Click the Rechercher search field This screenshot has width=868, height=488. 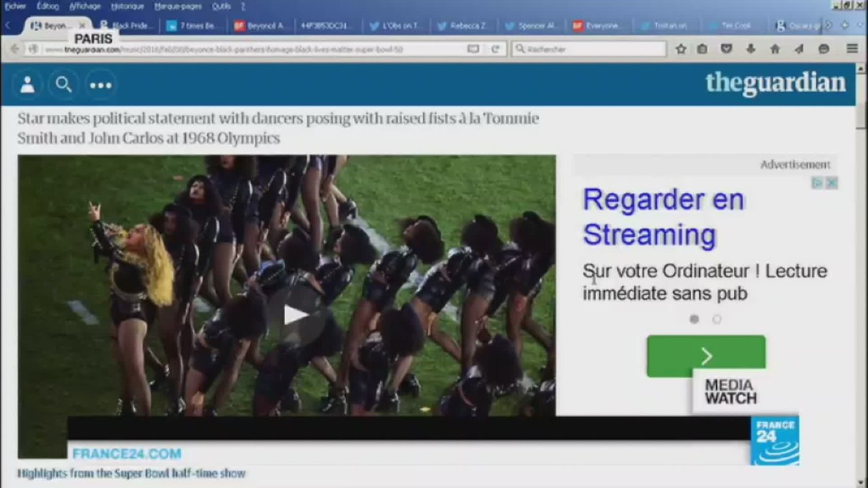coord(589,49)
